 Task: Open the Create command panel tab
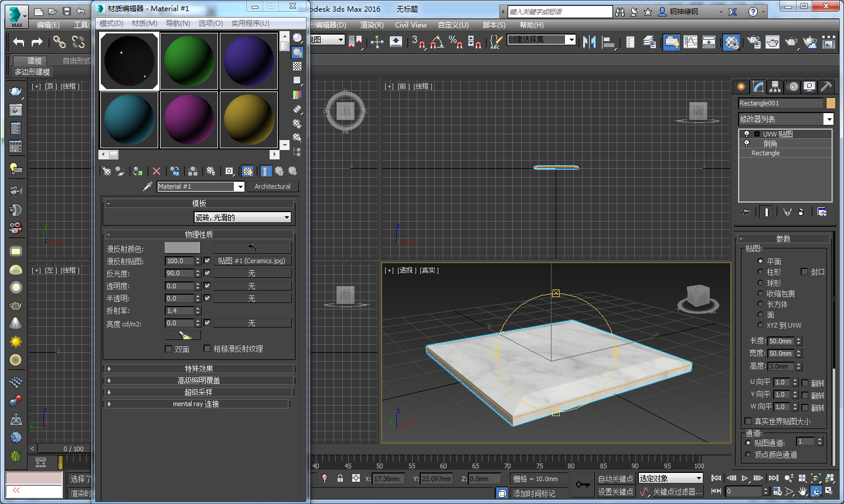(x=741, y=87)
